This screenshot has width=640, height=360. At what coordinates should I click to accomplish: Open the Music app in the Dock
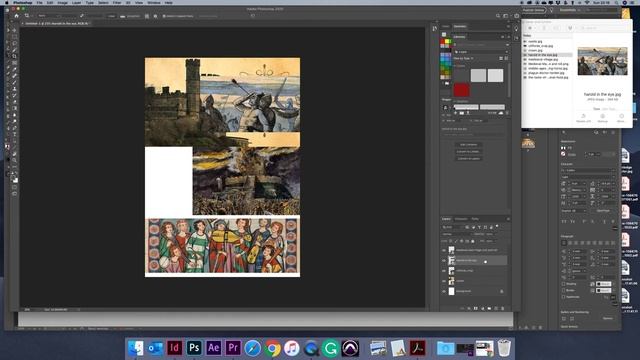(x=291, y=348)
